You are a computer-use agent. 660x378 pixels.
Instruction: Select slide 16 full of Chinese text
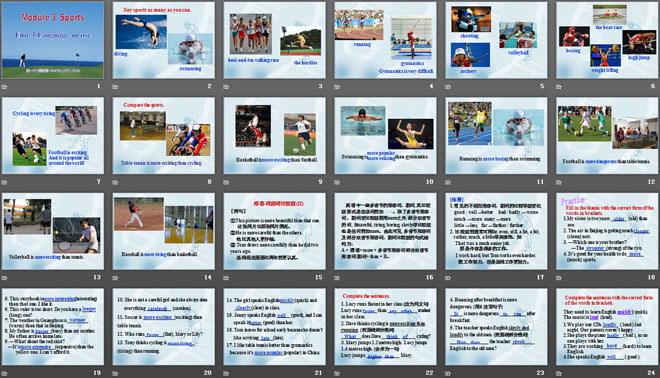point(385,231)
